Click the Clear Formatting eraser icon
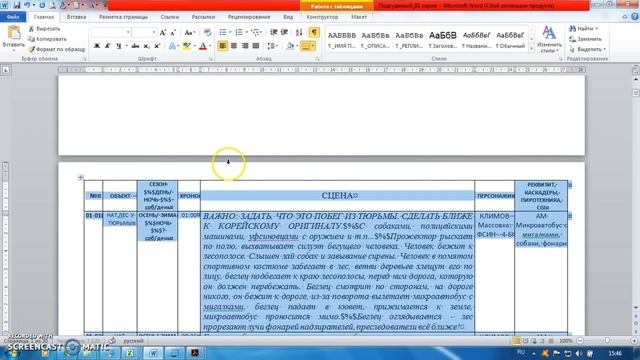 click(x=207, y=33)
